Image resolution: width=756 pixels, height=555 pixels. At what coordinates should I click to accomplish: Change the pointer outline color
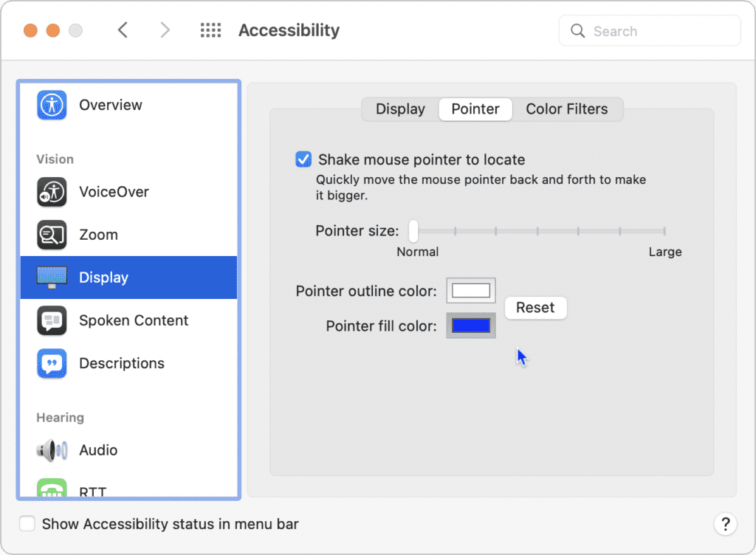click(x=470, y=290)
